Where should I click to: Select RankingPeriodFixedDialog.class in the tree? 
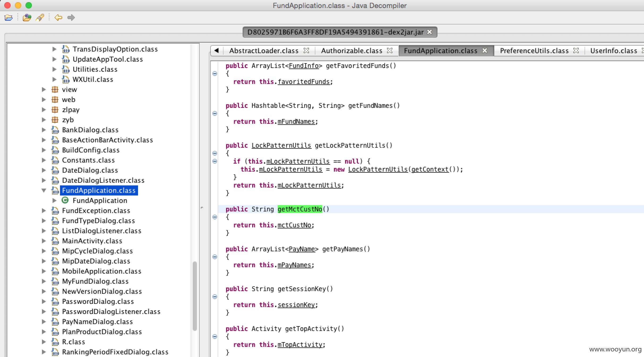pyautogui.click(x=115, y=352)
